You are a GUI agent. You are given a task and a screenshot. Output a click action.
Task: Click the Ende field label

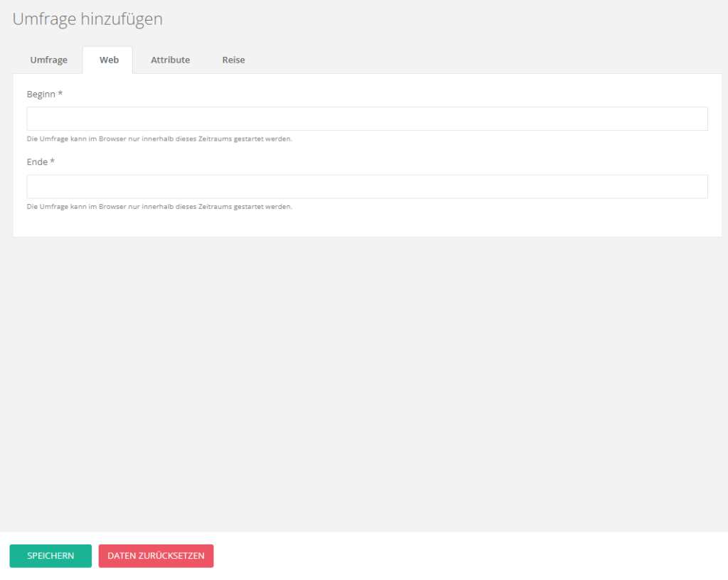click(x=37, y=162)
